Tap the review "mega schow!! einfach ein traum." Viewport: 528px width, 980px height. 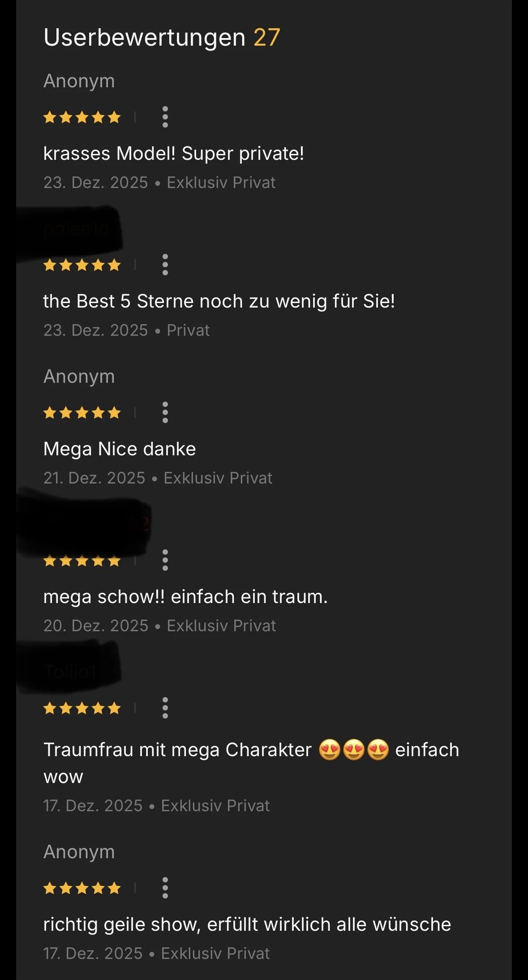(x=185, y=597)
